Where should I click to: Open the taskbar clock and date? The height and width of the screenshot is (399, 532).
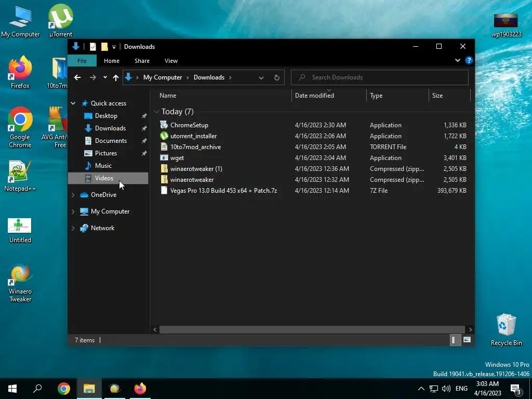[487, 389]
